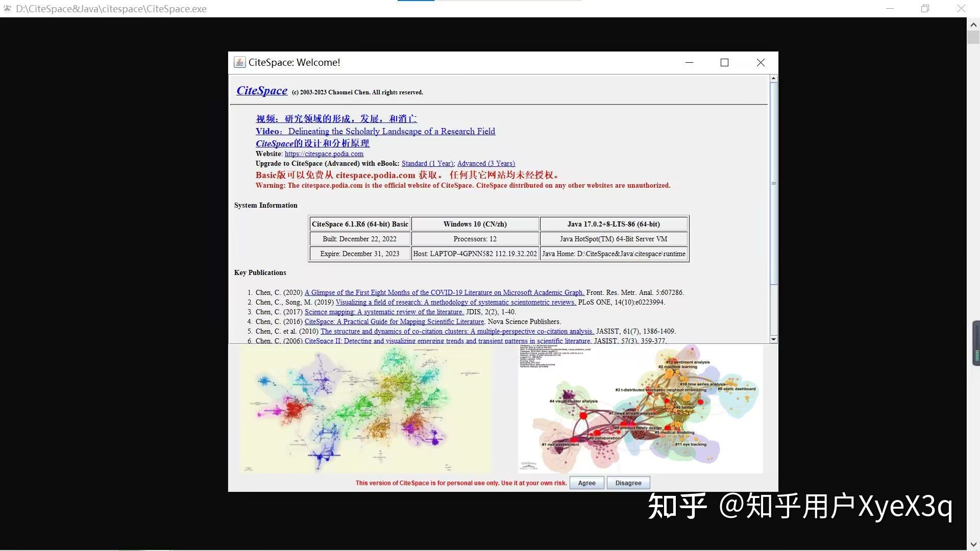
Task: Click the scroll up arrow in Welcome panel
Action: [774, 79]
